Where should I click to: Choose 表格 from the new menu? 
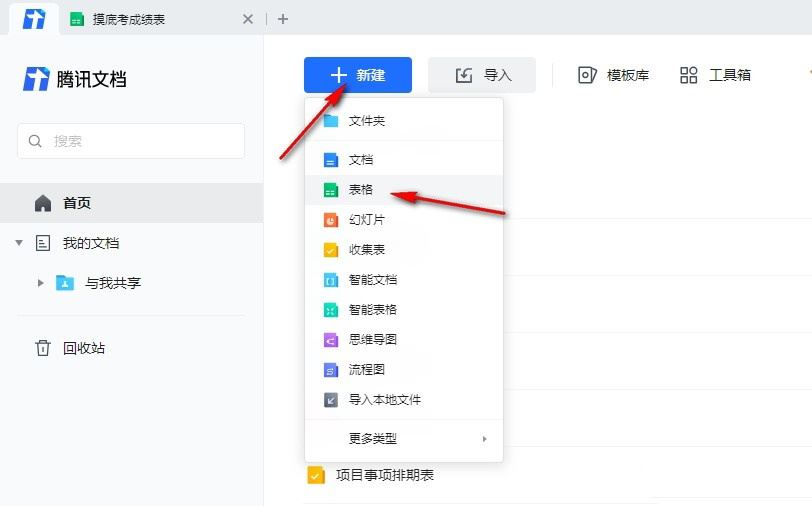pyautogui.click(x=404, y=190)
